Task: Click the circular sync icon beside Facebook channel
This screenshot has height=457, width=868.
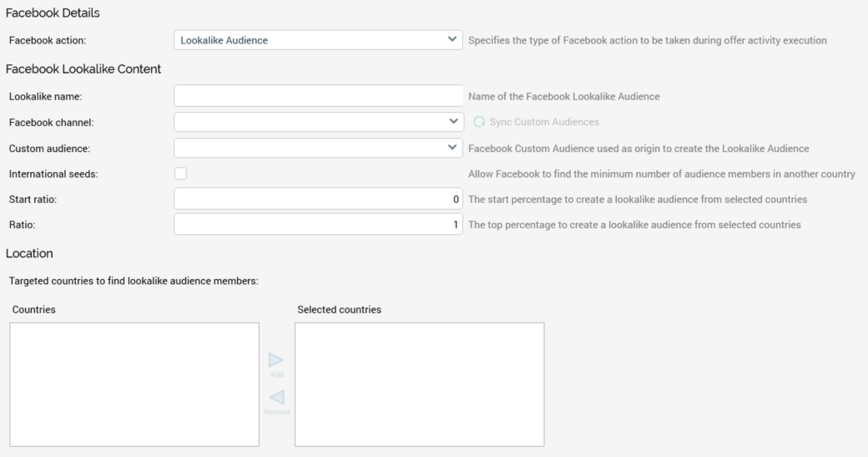Action: (x=479, y=122)
